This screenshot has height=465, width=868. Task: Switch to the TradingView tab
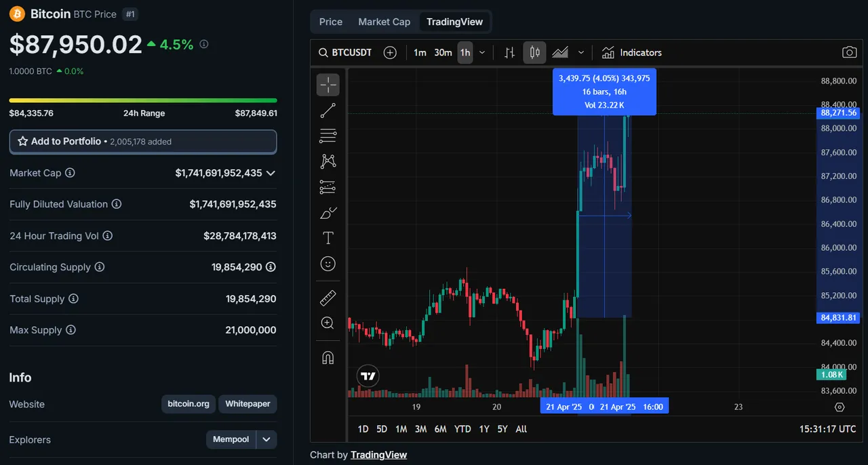(x=454, y=22)
